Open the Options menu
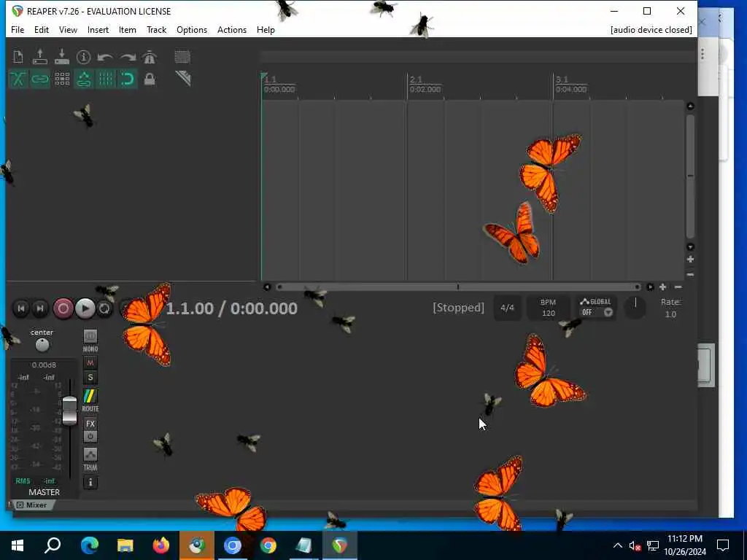This screenshot has height=560, width=747. (x=192, y=29)
